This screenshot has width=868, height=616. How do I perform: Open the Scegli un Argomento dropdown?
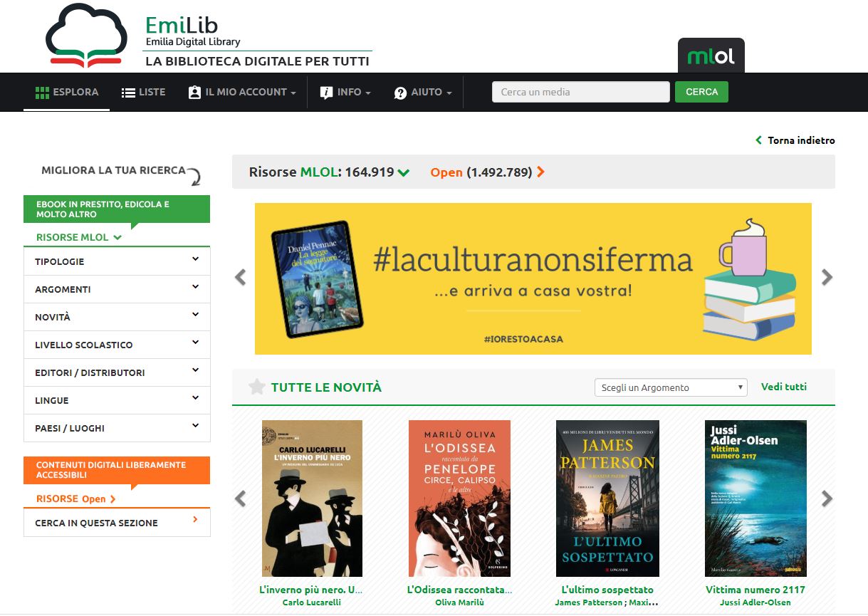pos(671,387)
